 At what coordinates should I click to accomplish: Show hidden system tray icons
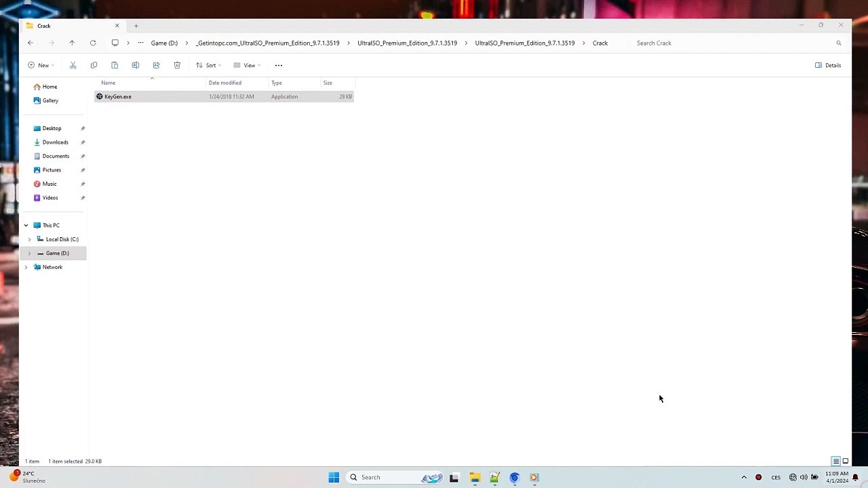[x=744, y=477]
